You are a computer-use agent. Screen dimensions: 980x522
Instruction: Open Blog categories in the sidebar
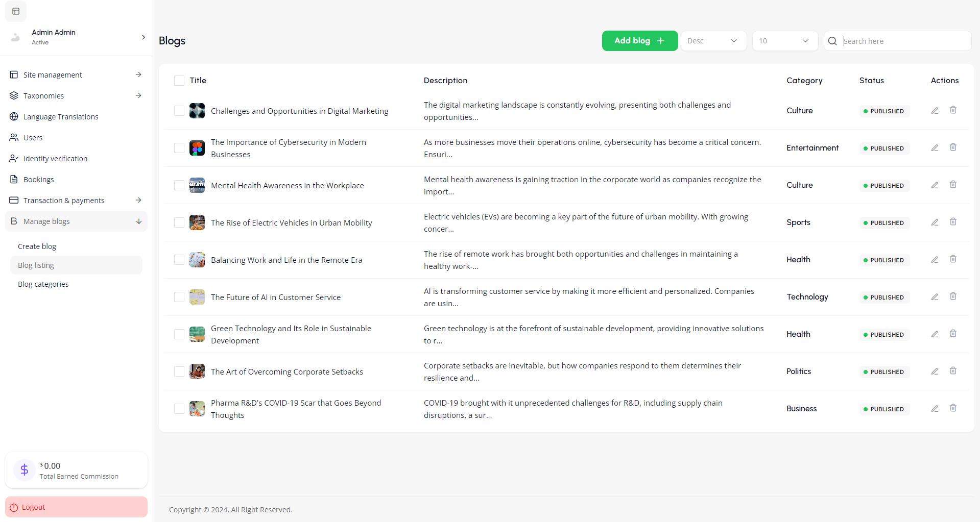pos(43,284)
